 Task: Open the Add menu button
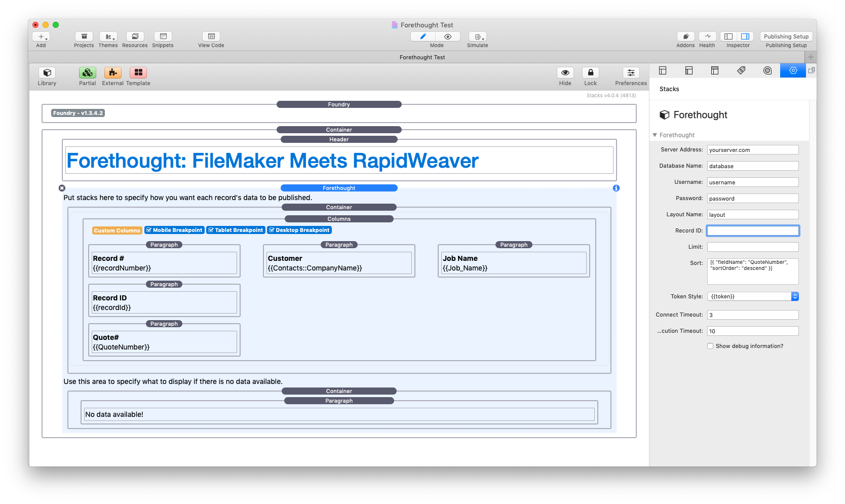coord(41,36)
